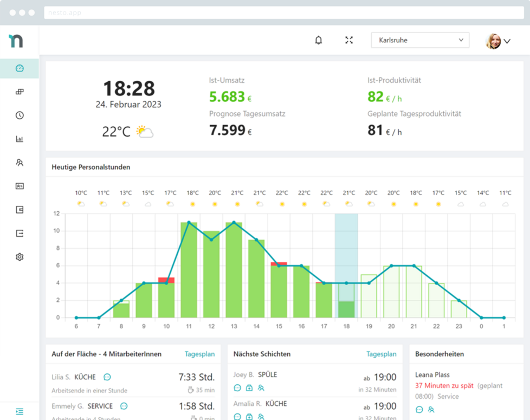
Task: Open Tagesplan link in Auf der Fläche
Action: [199, 354]
